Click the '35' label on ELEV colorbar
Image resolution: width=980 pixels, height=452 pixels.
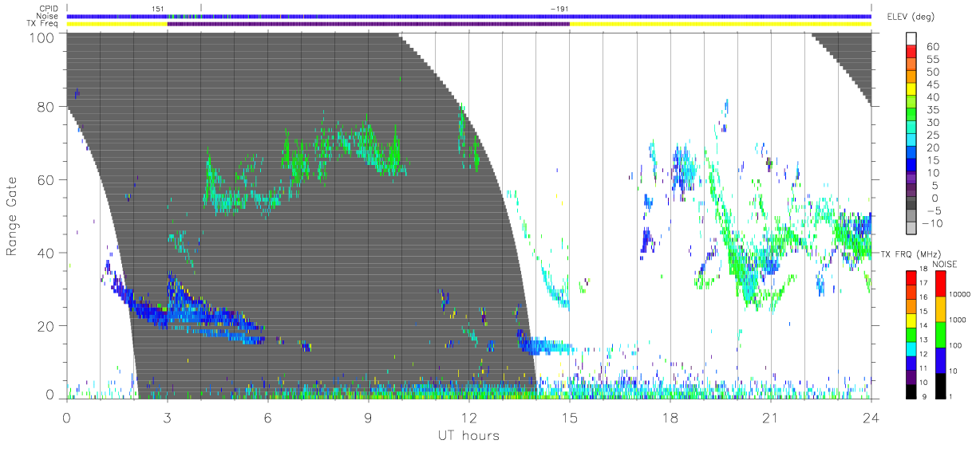pos(931,110)
